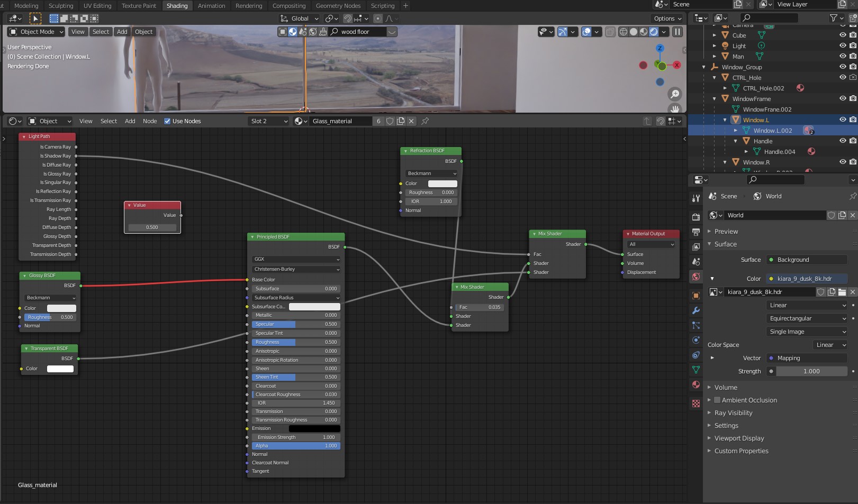Toggle viewport gizmos display
858x504 pixels.
point(563,32)
